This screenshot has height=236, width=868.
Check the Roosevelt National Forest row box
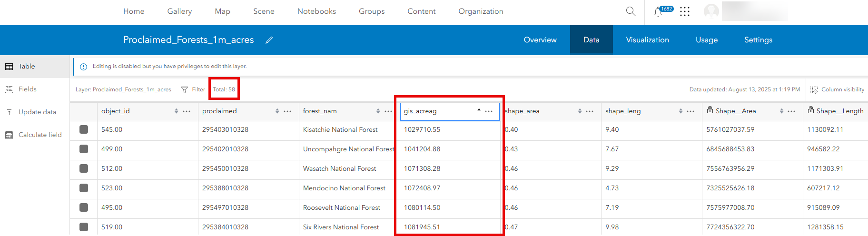point(84,207)
